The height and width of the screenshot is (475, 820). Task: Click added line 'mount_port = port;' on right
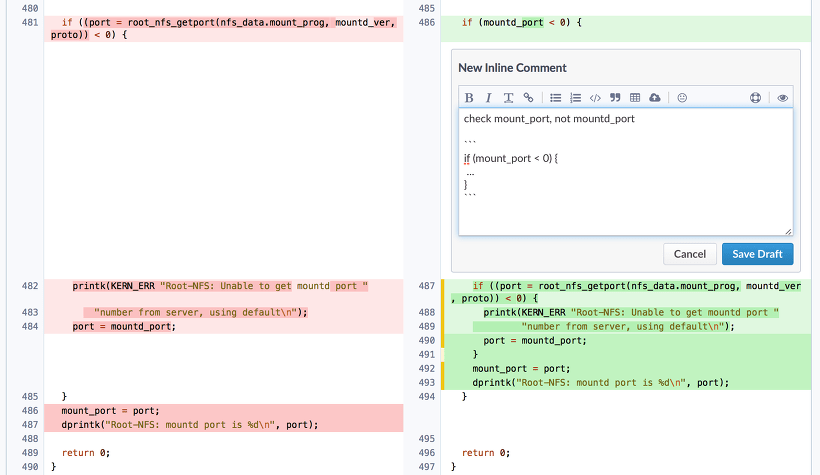(521, 369)
